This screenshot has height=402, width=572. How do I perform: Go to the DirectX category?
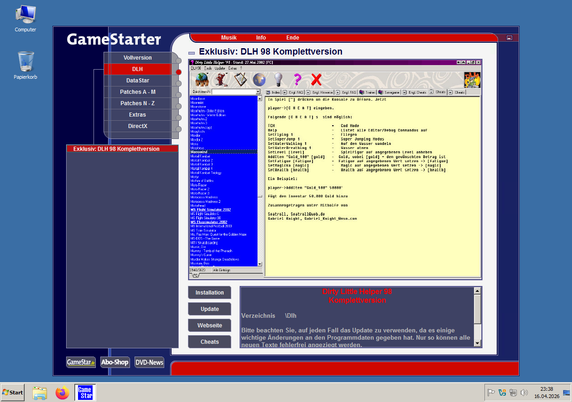(x=138, y=126)
